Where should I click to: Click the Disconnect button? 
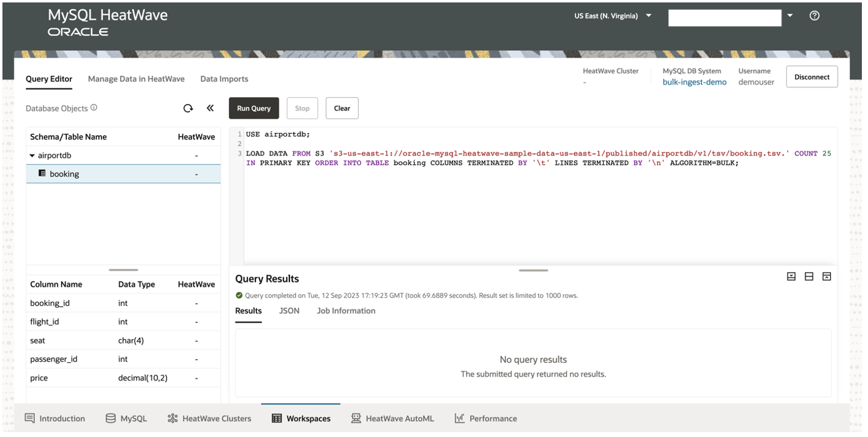pyautogui.click(x=812, y=77)
